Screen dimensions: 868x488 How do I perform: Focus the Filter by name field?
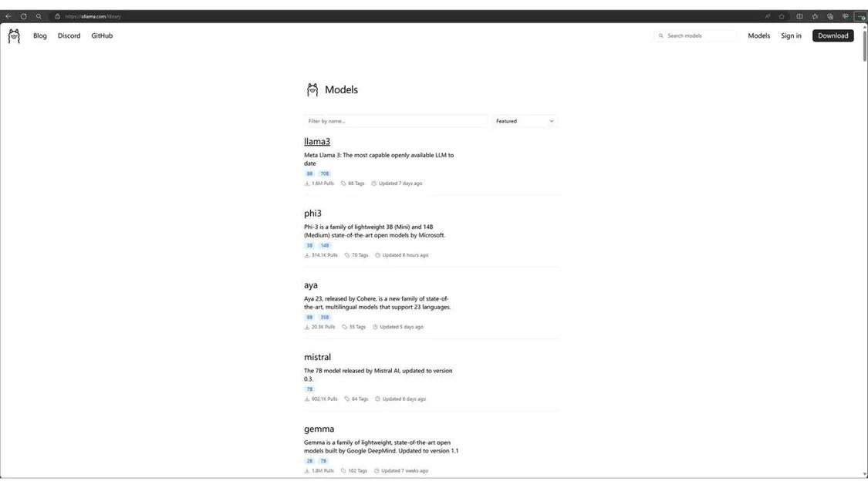point(396,121)
